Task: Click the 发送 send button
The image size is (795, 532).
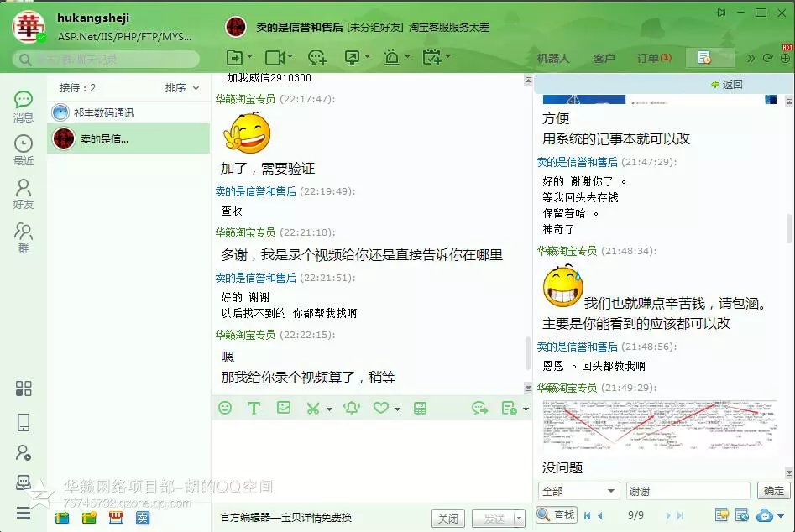Action: pyautogui.click(x=494, y=519)
